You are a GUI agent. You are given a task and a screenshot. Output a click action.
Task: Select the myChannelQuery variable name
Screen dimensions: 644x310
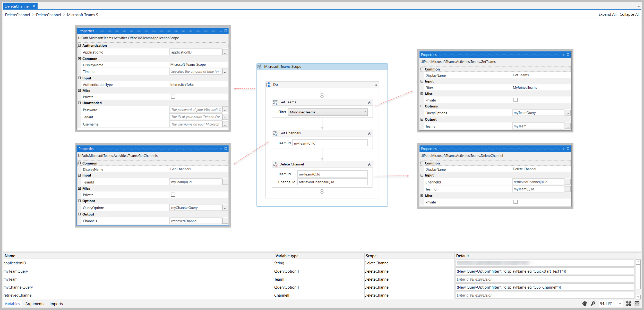[18, 287]
